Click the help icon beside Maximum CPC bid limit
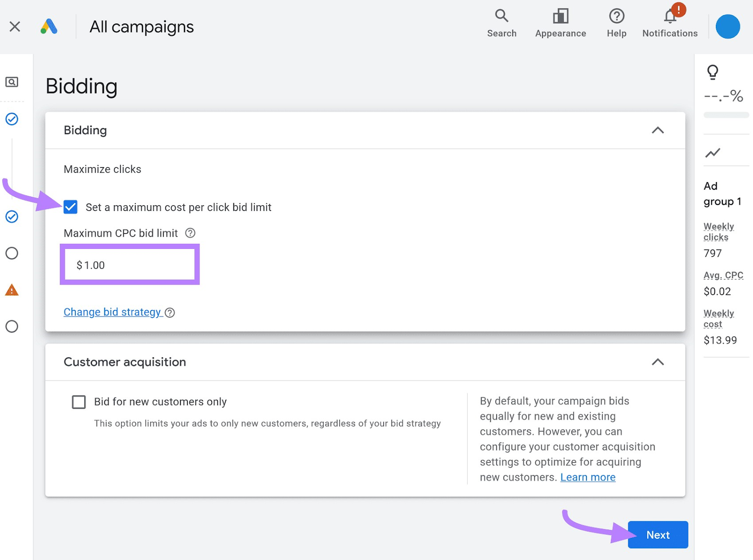 pos(190,232)
